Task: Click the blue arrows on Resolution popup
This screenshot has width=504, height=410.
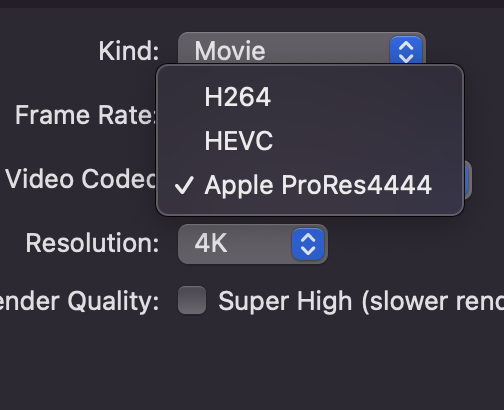Action: (x=308, y=244)
